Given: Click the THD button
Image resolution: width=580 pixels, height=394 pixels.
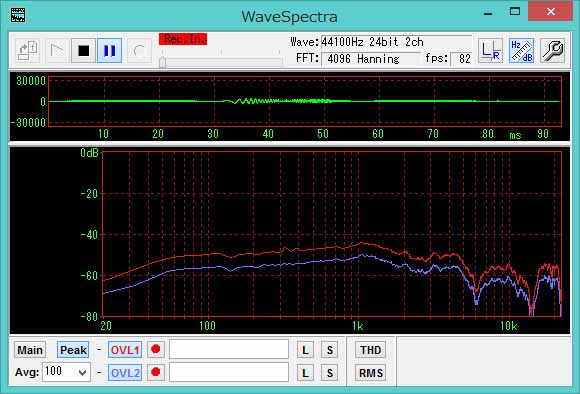Looking at the screenshot, I should 370,350.
